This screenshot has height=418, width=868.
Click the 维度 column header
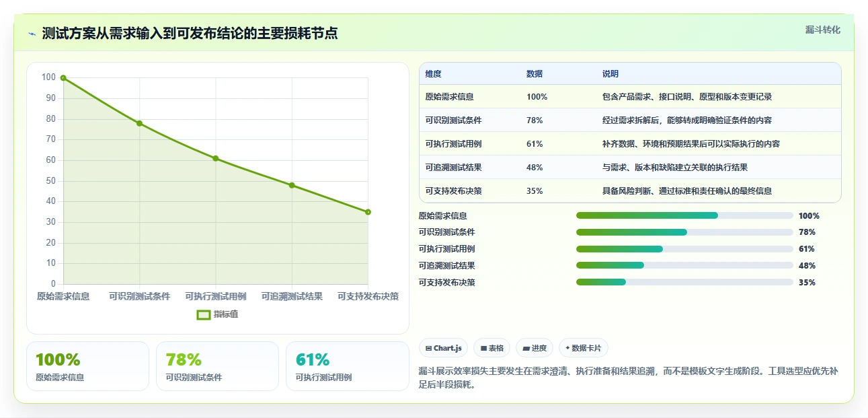pos(434,74)
